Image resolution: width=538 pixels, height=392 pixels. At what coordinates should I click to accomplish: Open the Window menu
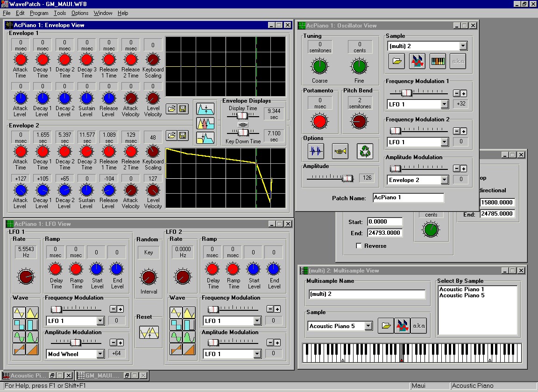(x=103, y=13)
